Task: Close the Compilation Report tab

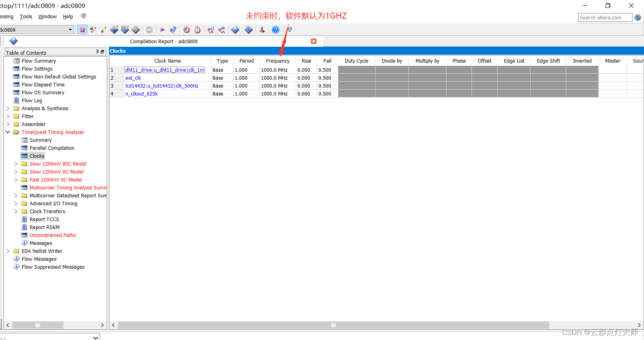Action: pos(314,41)
